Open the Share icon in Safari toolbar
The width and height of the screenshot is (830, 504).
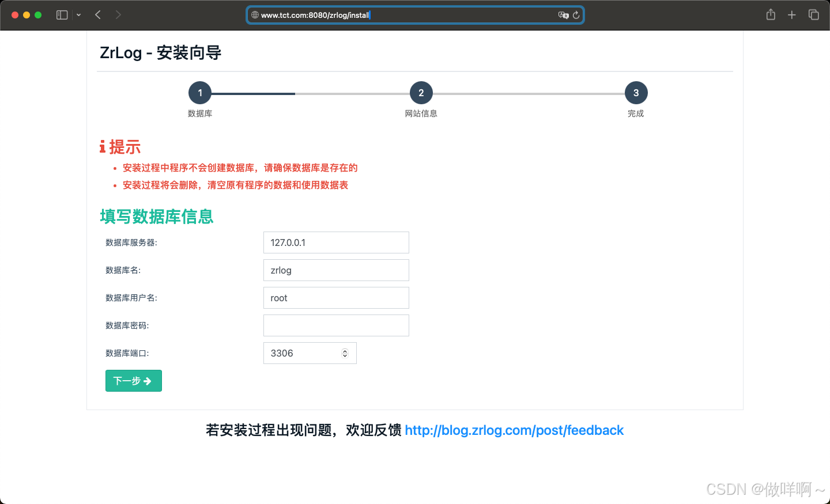coord(771,14)
